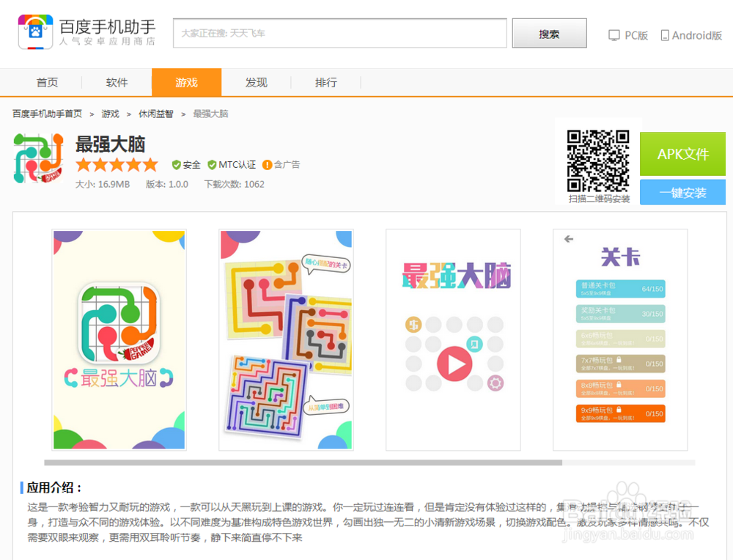The width and height of the screenshot is (733, 560).
Task: Click the 版本: 1.0.0 text
Action: click(167, 184)
